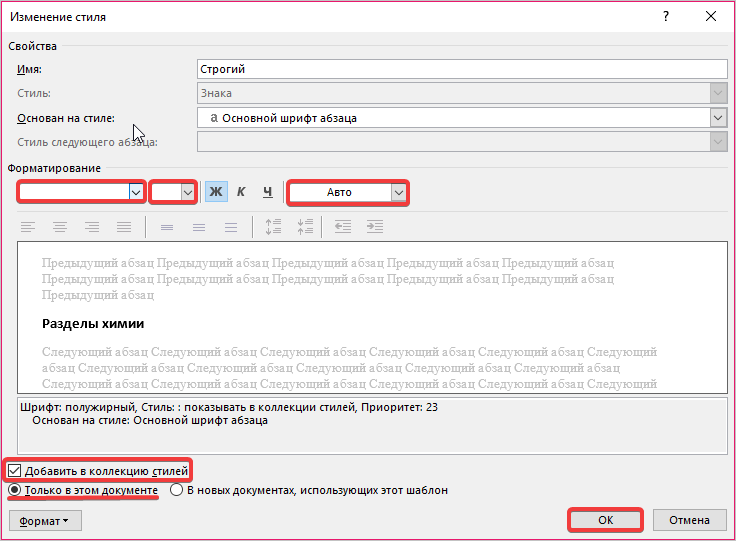
Task: Apply italic К formatting
Action: 241,192
